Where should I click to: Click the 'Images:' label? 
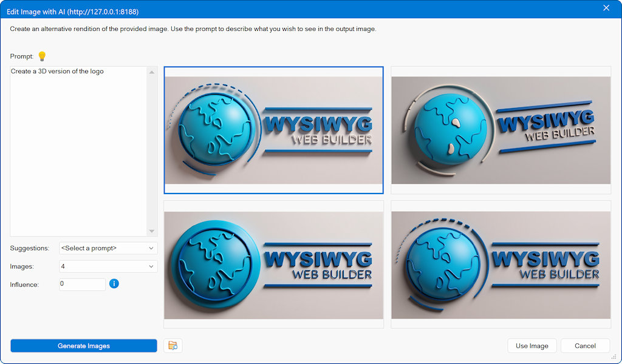coord(22,266)
